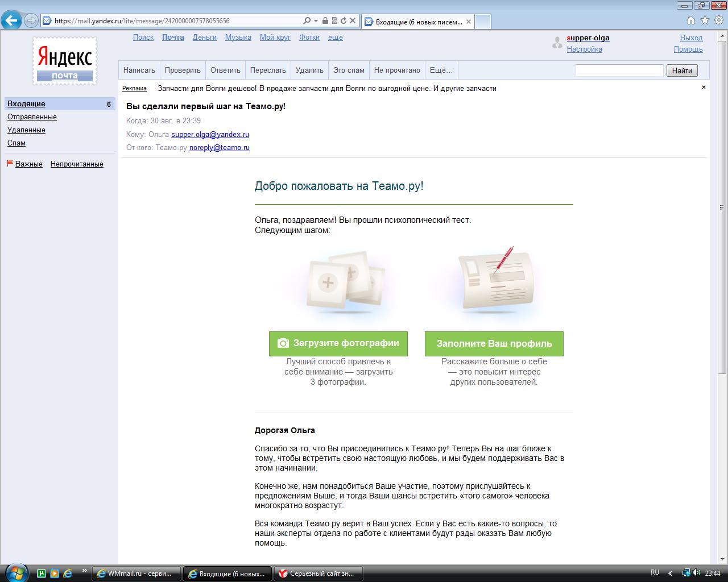Open the Спам folder

[16, 143]
